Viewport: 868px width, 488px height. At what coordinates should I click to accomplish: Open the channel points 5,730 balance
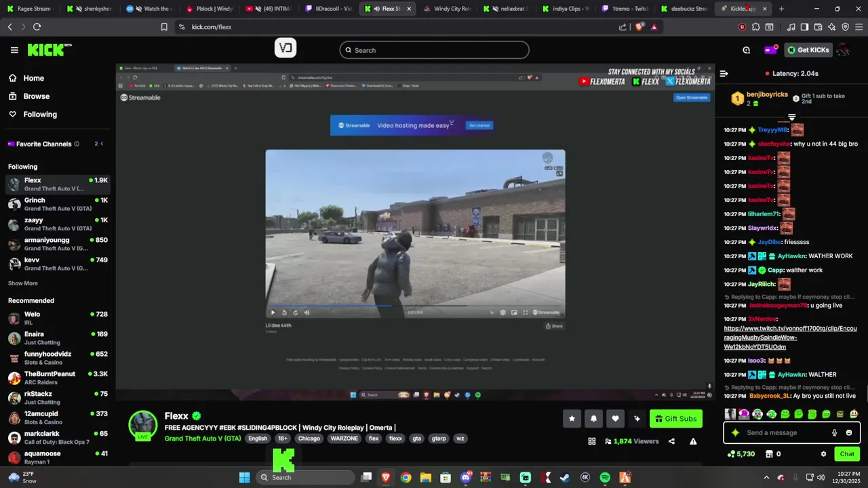[741, 454]
